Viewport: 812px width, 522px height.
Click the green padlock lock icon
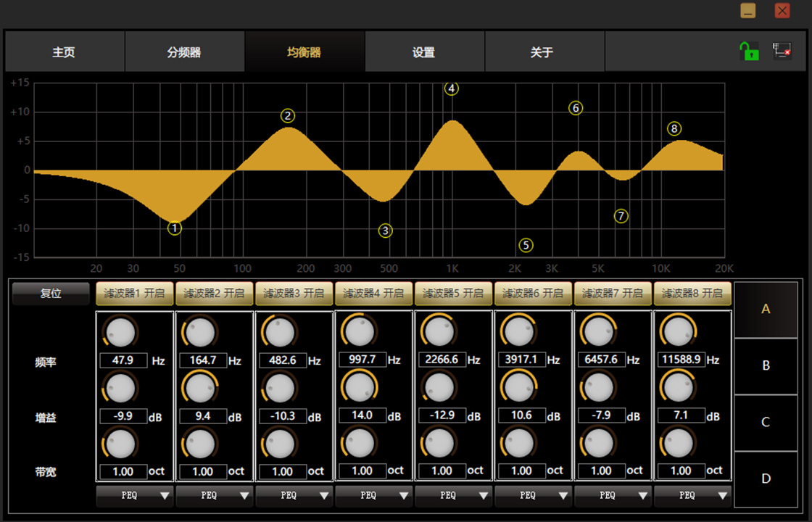pyautogui.click(x=749, y=51)
